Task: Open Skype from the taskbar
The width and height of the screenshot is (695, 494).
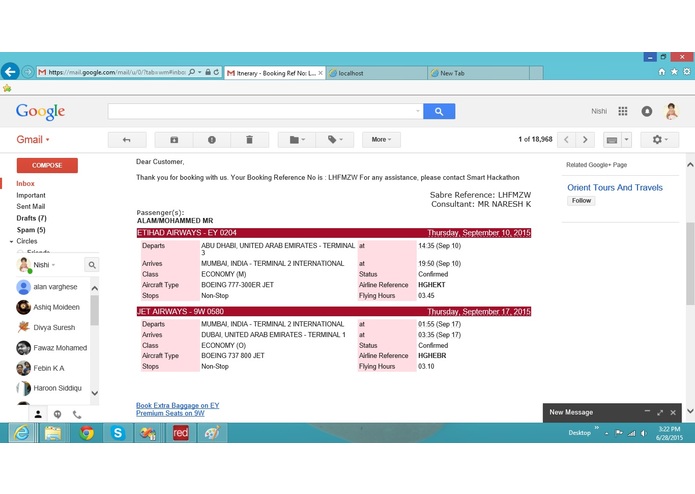Action: tap(117, 433)
